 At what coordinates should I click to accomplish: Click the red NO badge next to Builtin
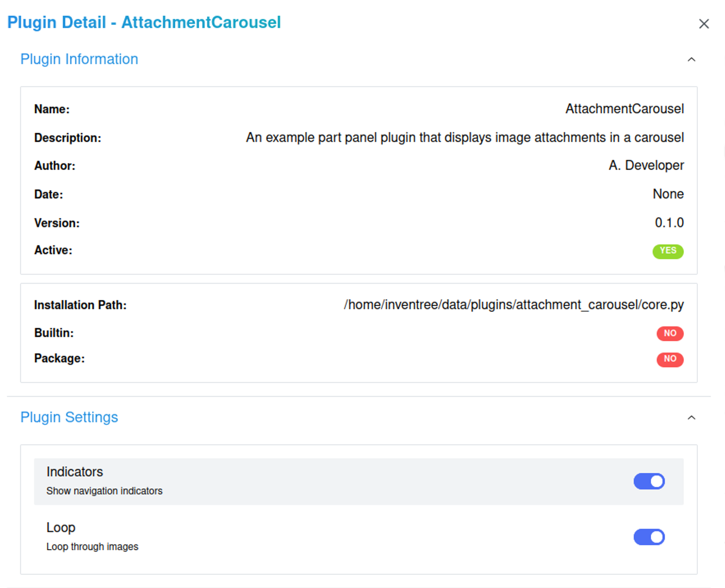point(670,333)
